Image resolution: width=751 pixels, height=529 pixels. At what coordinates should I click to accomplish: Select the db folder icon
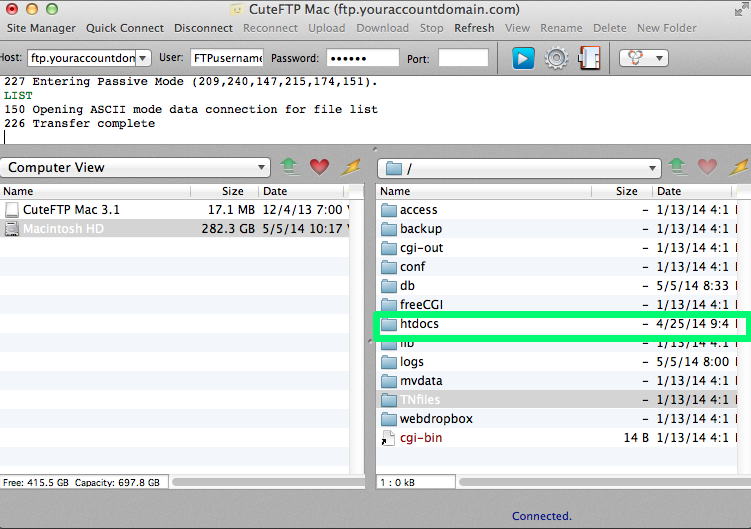pyautogui.click(x=389, y=286)
